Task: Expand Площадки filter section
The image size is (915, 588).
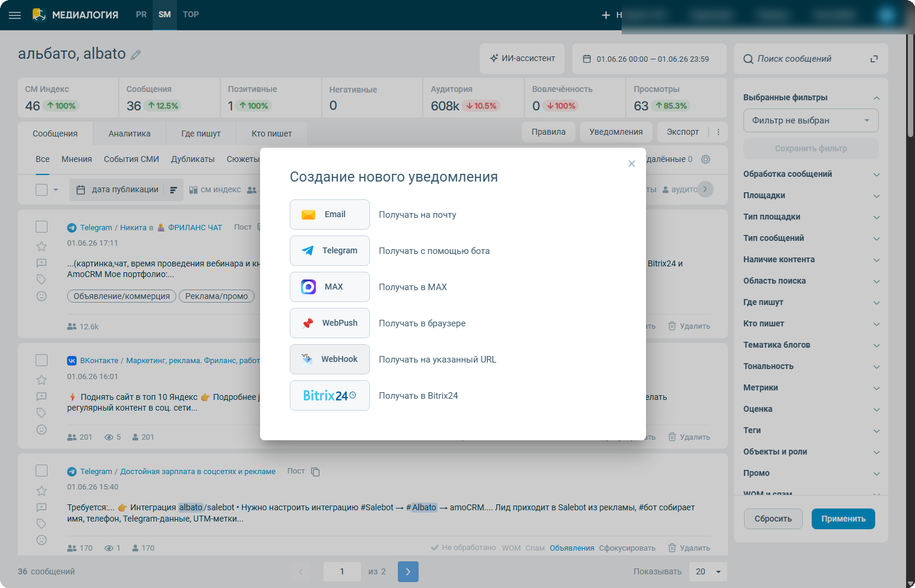Action: (x=811, y=195)
